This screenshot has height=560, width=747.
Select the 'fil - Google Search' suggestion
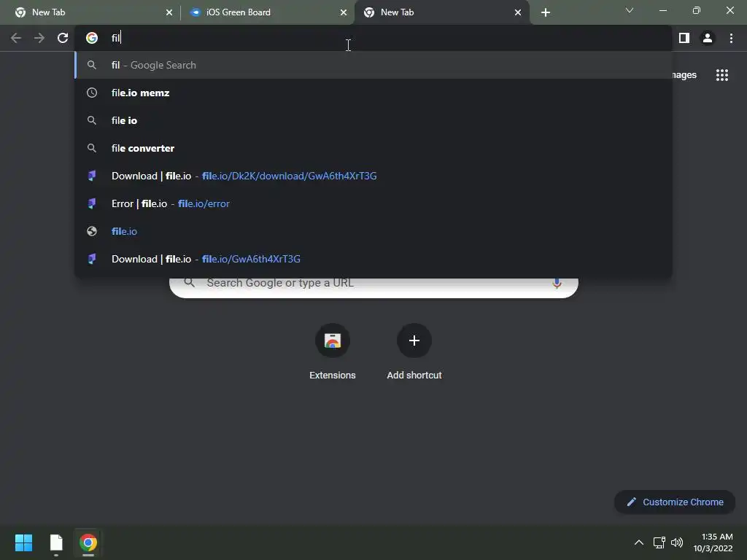tap(373, 65)
